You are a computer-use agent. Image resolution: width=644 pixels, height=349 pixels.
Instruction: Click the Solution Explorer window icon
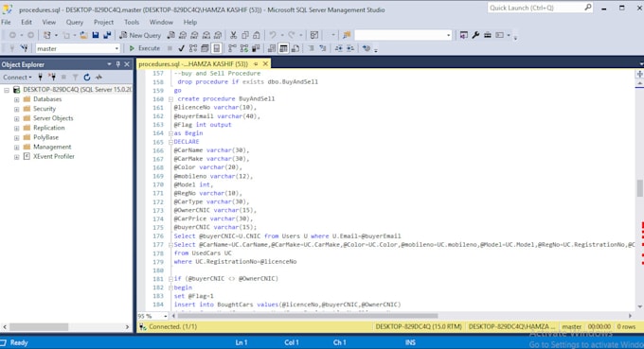[x=464, y=35]
